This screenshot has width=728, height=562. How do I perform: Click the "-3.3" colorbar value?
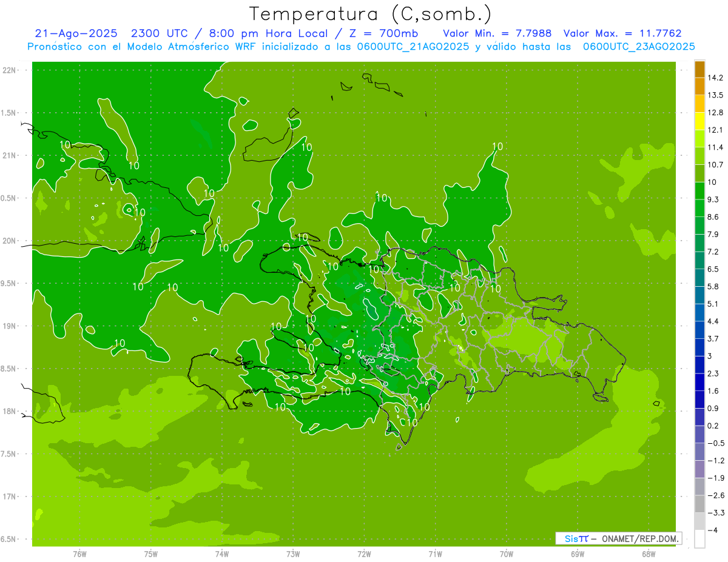[x=715, y=513]
